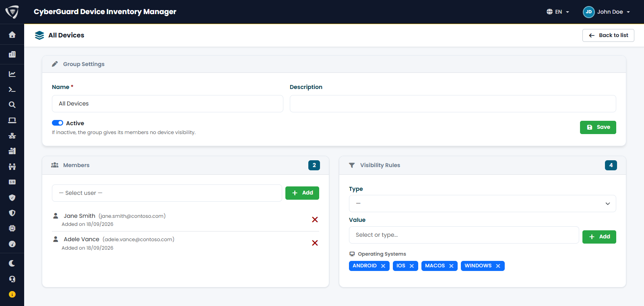This screenshot has height=306, width=644.
Task: Remove the MACOS tag
Action: point(451,266)
